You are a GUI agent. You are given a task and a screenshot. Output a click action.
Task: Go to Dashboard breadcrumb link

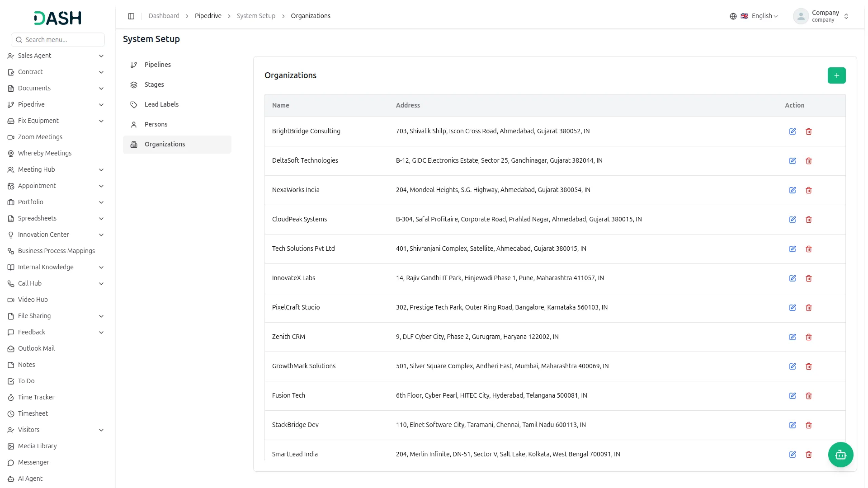tap(164, 16)
